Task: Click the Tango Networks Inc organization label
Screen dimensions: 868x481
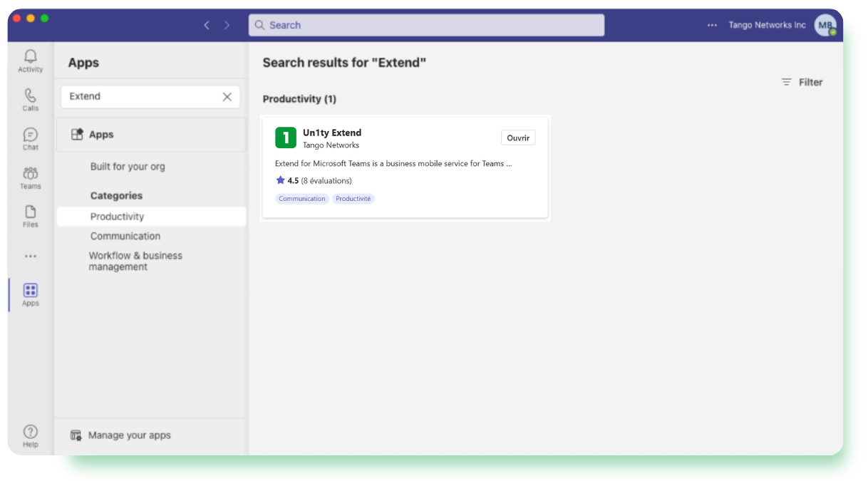Action: point(767,25)
